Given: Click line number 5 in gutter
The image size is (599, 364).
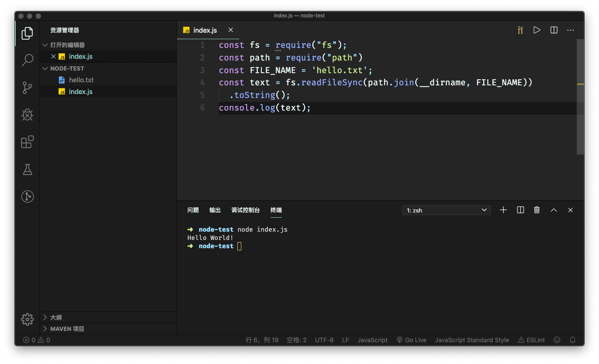Looking at the screenshot, I should tap(202, 95).
